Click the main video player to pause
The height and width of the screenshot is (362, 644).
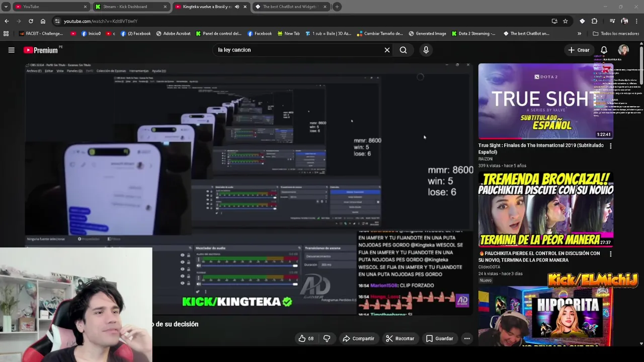249,189
